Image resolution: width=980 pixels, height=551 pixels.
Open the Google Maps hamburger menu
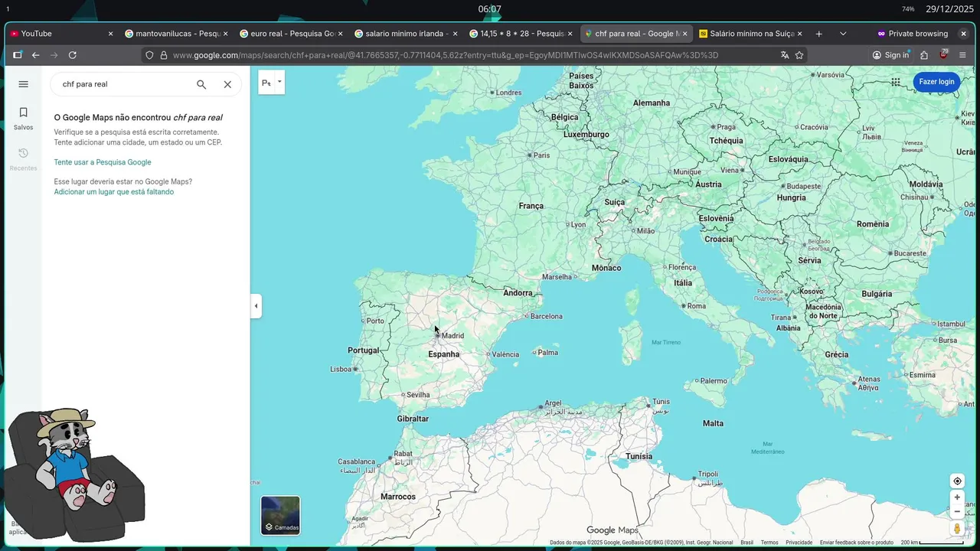pyautogui.click(x=23, y=84)
